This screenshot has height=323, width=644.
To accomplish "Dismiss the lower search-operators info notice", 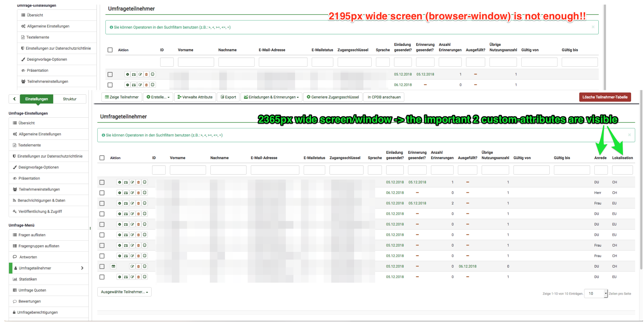I will click(630, 135).
